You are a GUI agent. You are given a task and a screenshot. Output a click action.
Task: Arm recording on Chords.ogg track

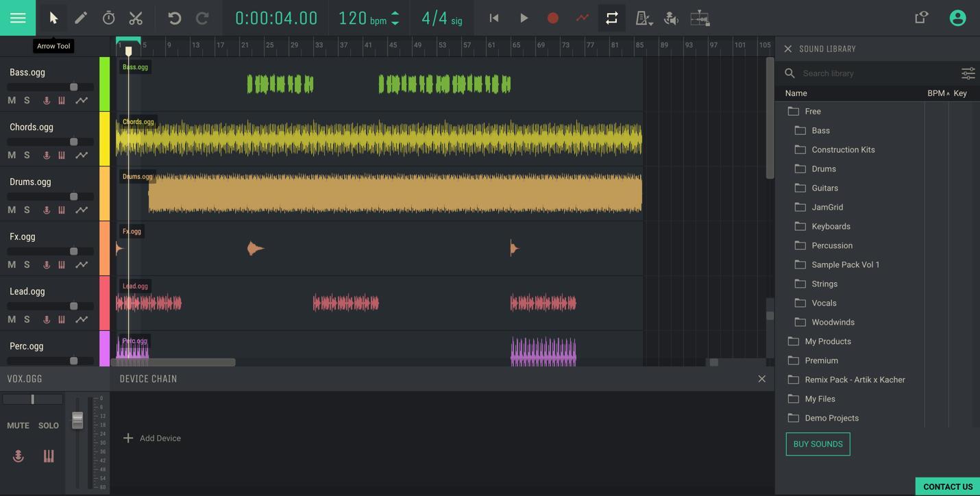click(47, 155)
